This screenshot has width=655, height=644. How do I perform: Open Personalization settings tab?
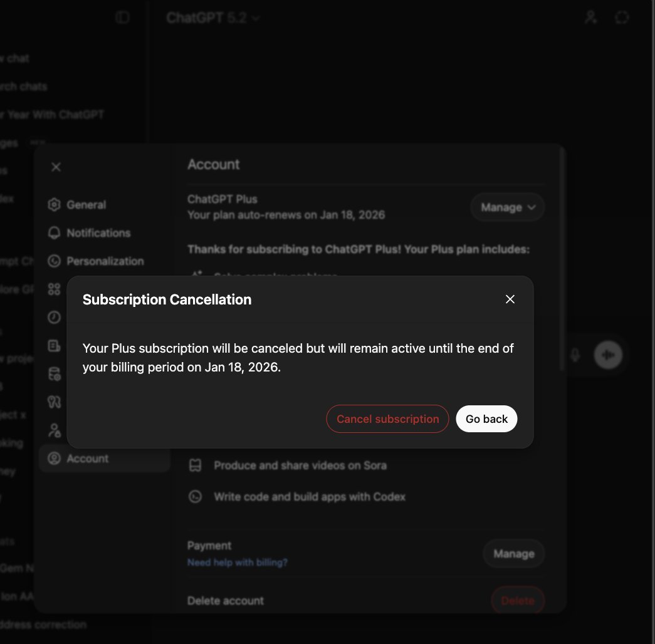(105, 261)
